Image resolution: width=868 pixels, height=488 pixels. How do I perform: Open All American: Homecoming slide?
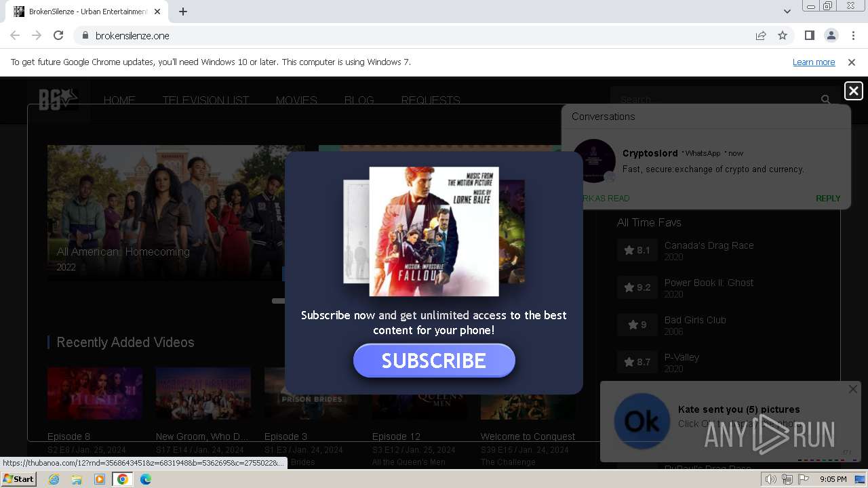[x=166, y=212]
